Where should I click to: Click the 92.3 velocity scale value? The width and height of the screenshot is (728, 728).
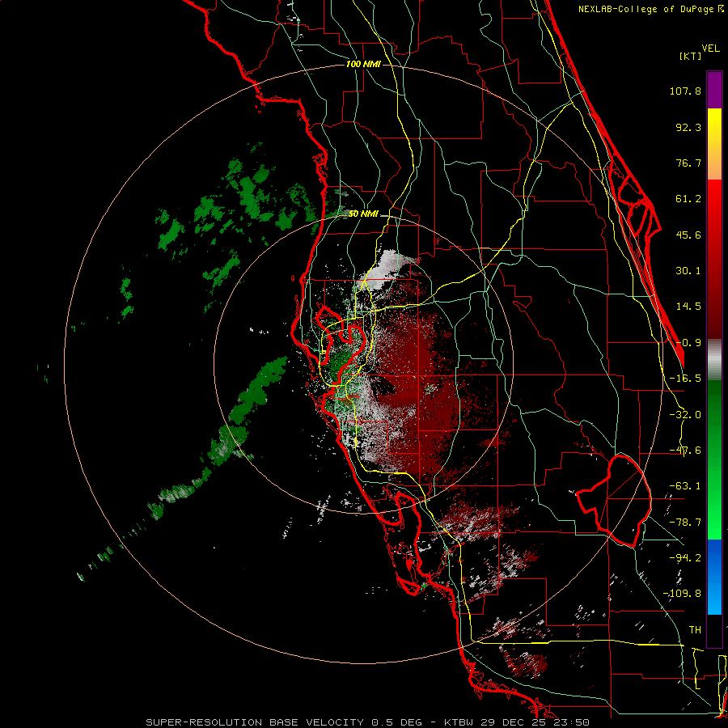(x=688, y=127)
